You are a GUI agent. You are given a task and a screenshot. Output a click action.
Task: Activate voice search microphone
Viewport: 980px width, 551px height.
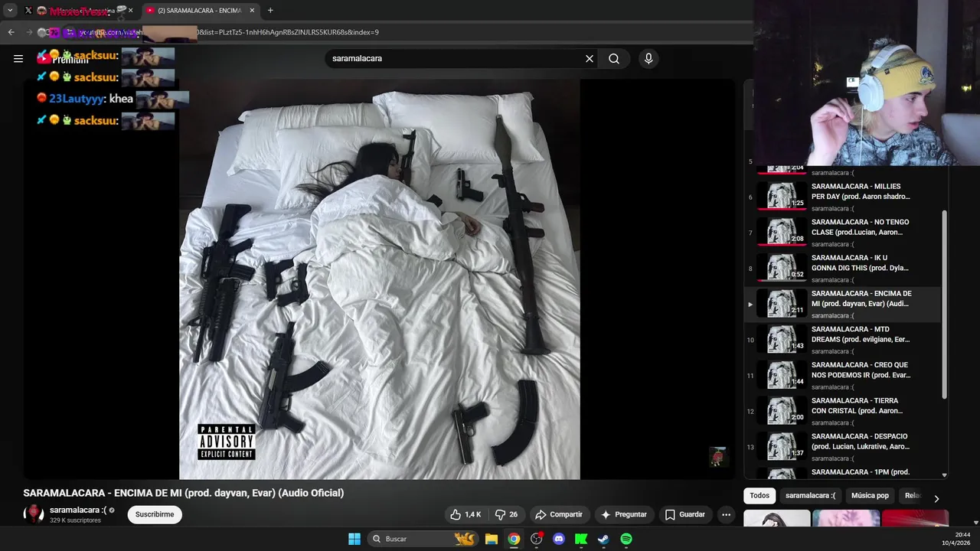[648, 59]
